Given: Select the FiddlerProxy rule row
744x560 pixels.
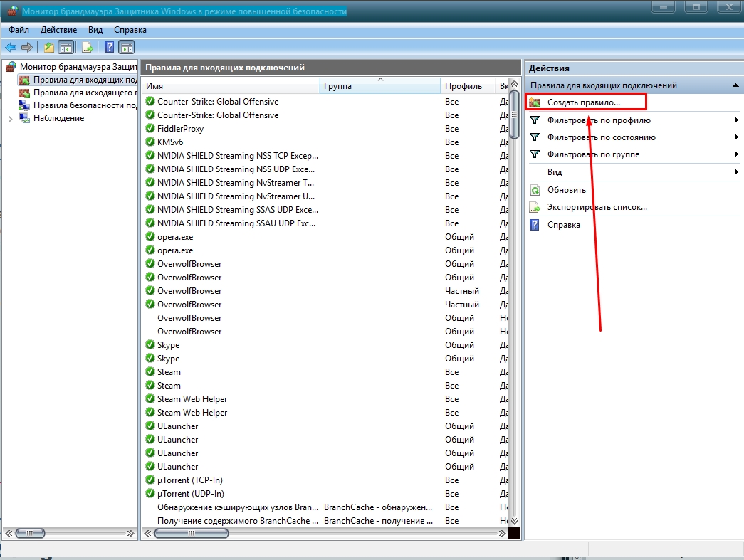Looking at the screenshot, I should (325, 129).
